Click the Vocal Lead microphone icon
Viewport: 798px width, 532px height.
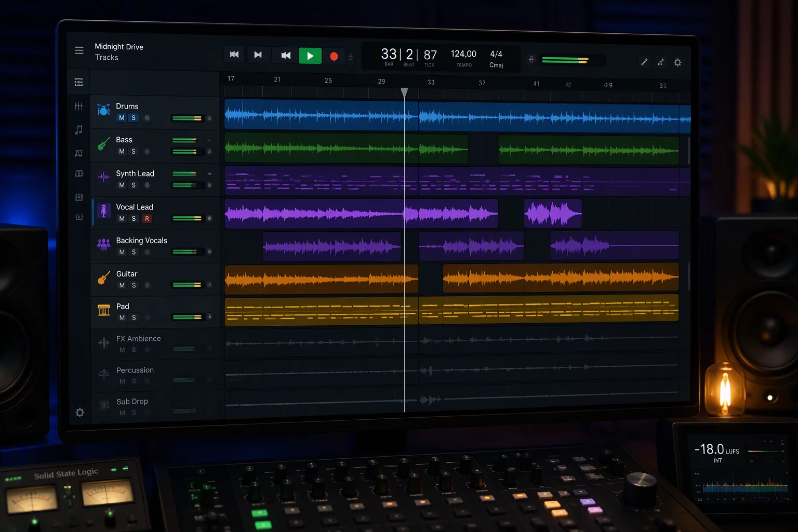(103, 210)
